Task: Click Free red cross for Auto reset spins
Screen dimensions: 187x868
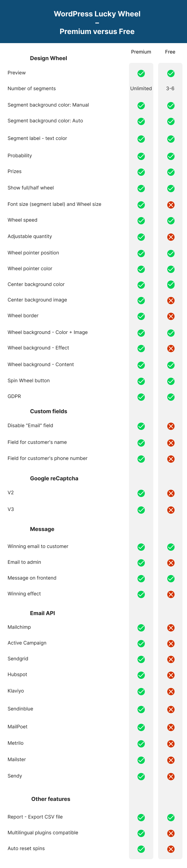Action: pos(171,849)
